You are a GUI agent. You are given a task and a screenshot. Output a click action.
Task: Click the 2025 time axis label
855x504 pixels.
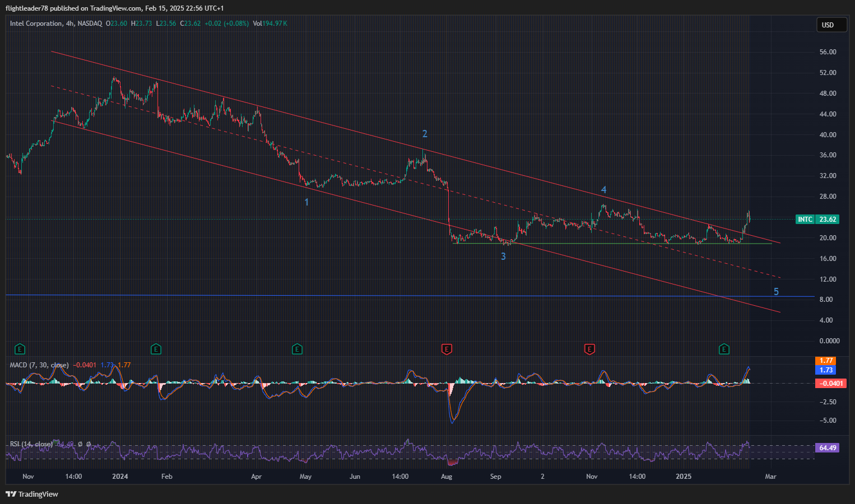(x=684, y=477)
